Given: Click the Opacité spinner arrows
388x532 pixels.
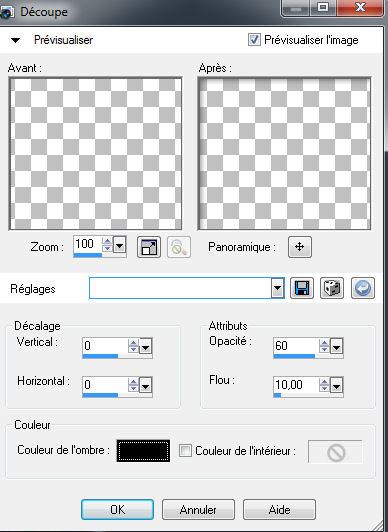Looking at the screenshot, I should point(324,346).
